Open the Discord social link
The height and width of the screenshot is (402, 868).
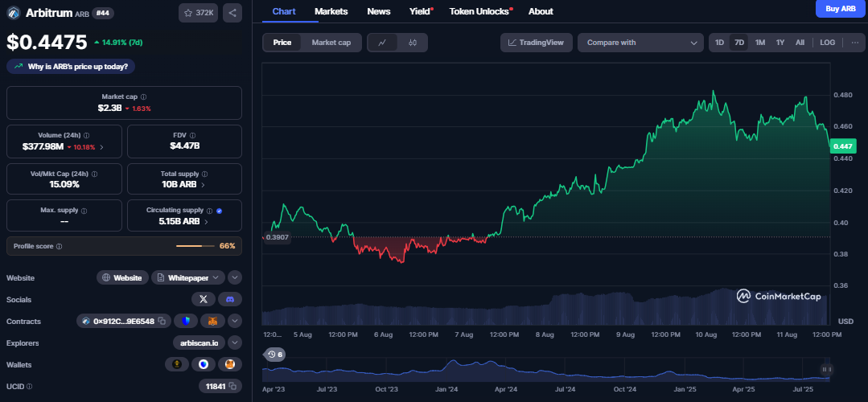point(230,299)
